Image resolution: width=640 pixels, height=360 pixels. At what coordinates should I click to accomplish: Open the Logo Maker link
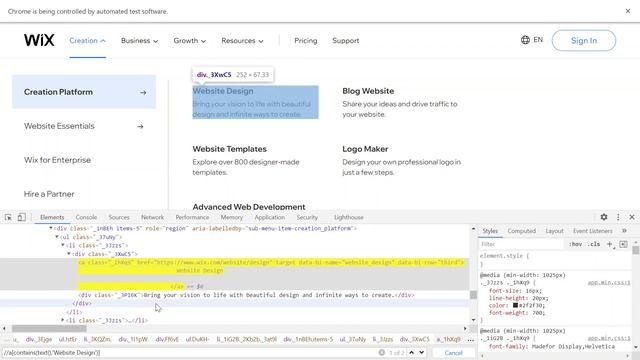tap(365, 149)
